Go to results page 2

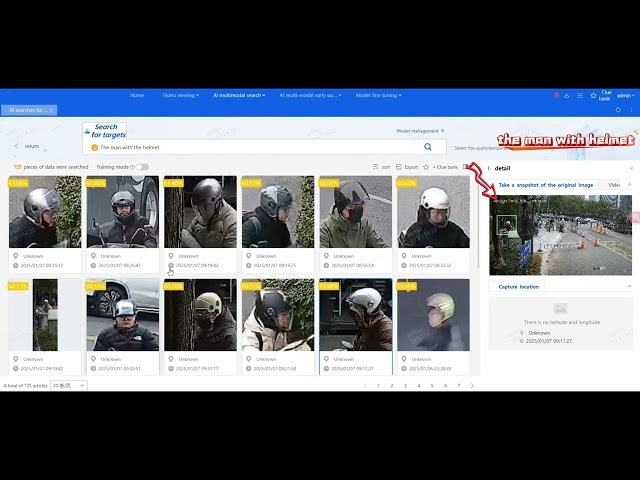click(392, 385)
